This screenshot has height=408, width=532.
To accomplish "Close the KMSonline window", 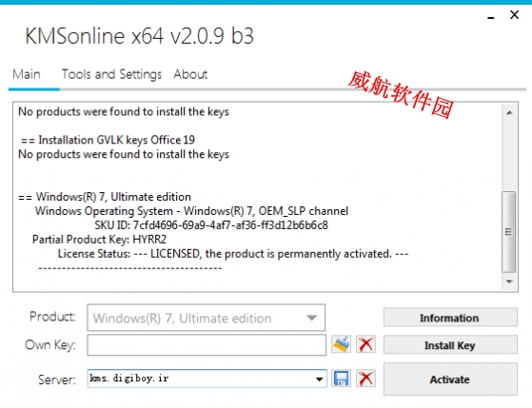I will pyautogui.click(x=514, y=15).
